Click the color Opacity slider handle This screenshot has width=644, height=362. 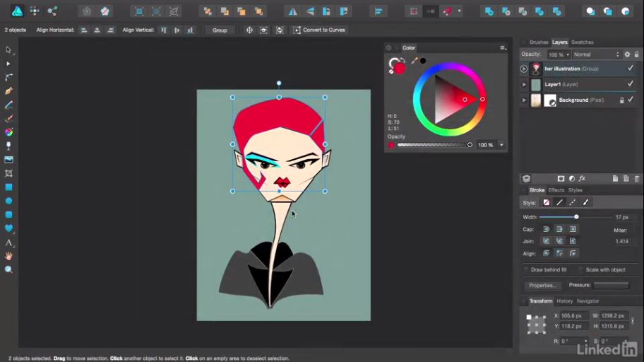point(470,145)
